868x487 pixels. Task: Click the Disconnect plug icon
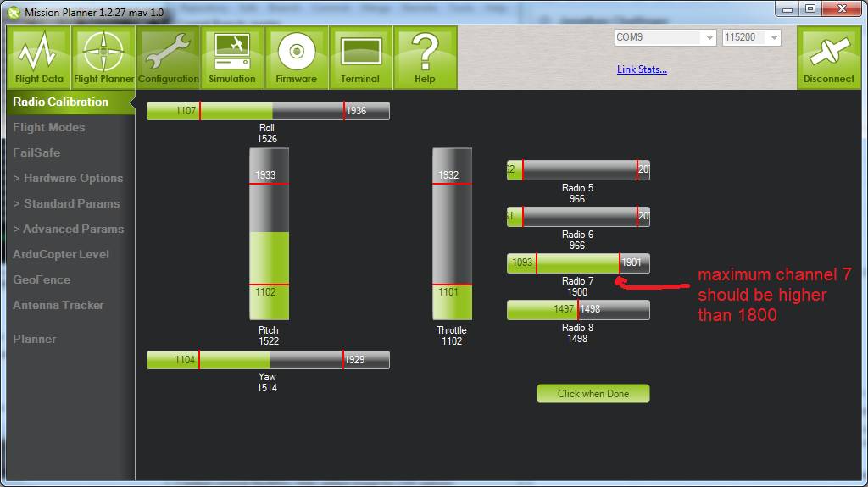828,58
